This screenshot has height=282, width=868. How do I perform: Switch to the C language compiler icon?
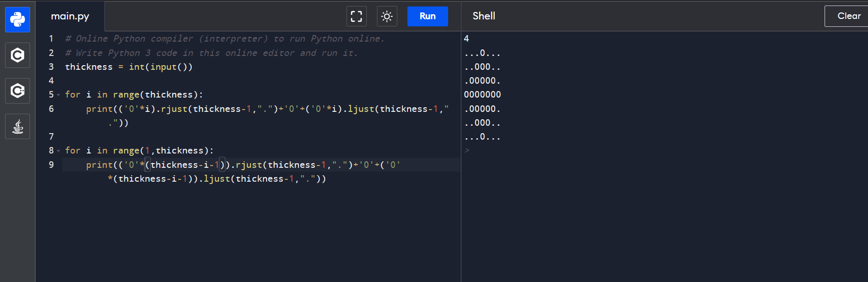(18, 55)
